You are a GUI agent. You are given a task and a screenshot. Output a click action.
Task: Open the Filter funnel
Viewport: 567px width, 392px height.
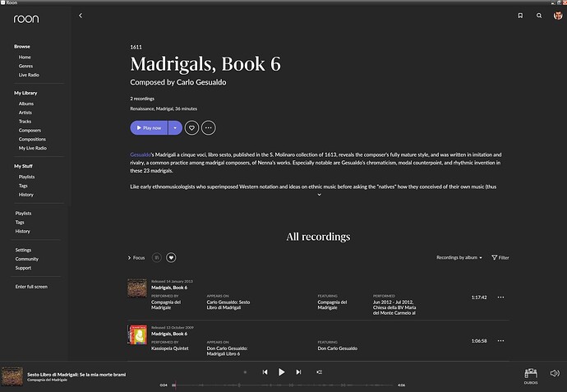coord(500,257)
